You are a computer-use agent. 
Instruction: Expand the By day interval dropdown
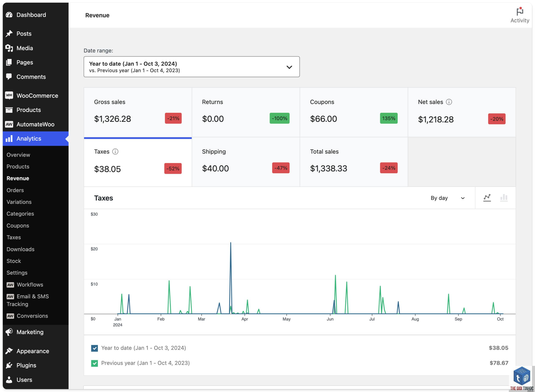447,198
